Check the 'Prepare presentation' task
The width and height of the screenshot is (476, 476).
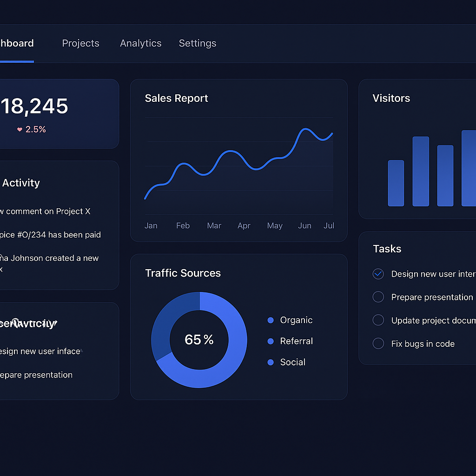pos(378,297)
